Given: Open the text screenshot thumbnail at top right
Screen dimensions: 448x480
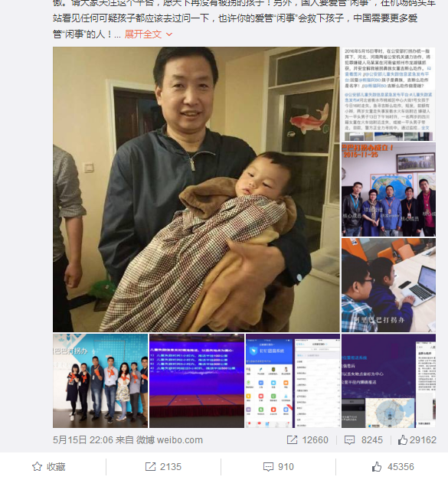Looking at the screenshot, I should coord(388,93).
